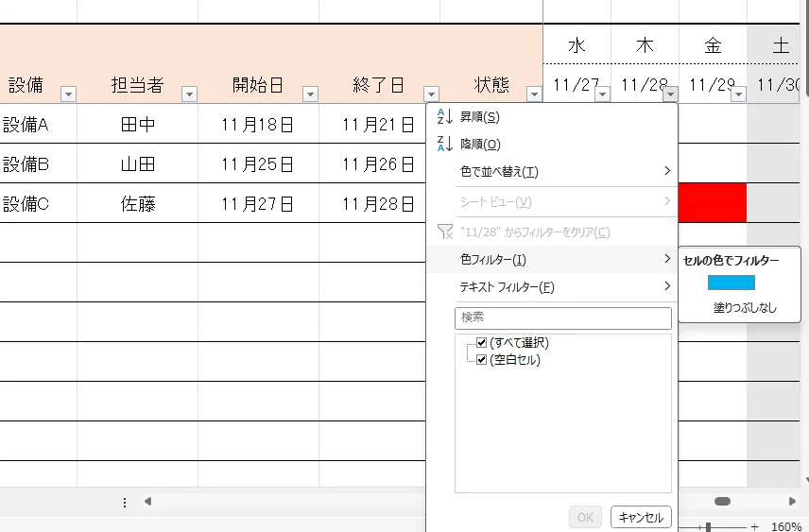This screenshot has height=532, width=809.
Task: Sort descending with 降順(O)
Action: (x=552, y=144)
